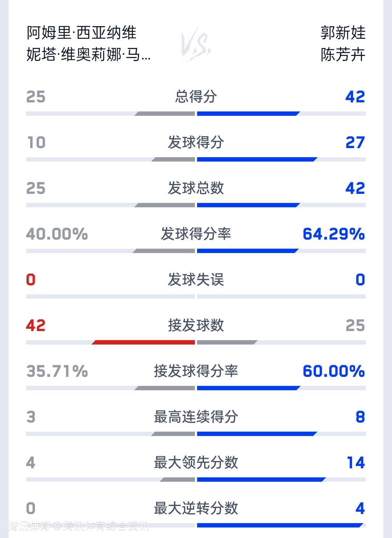Click the V.S. logo between teams

pyautogui.click(x=196, y=44)
